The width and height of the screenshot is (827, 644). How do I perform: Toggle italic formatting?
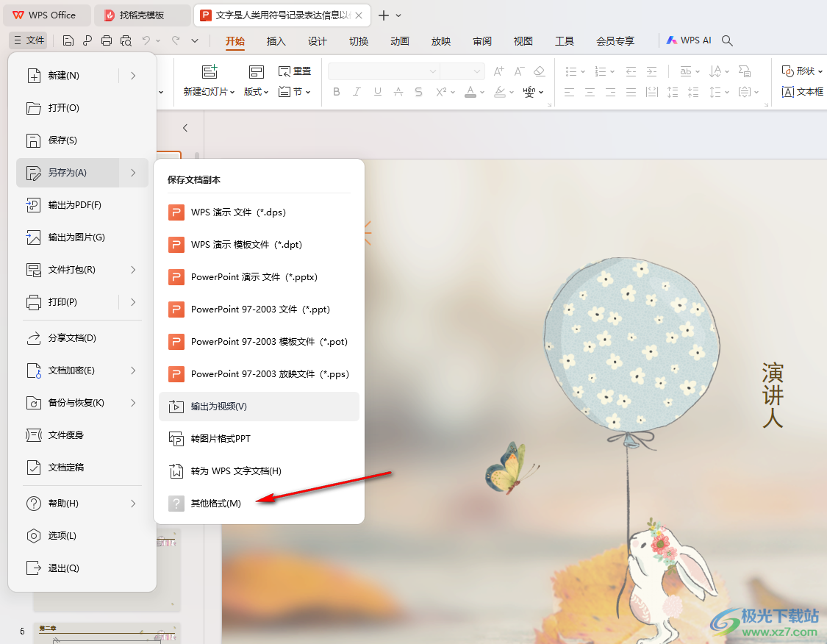pos(357,92)
